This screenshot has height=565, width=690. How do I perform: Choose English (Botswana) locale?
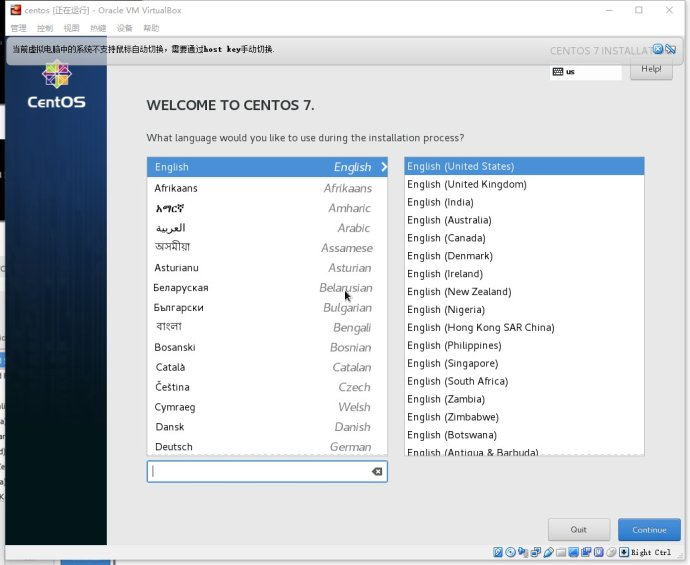coord(524,435)
